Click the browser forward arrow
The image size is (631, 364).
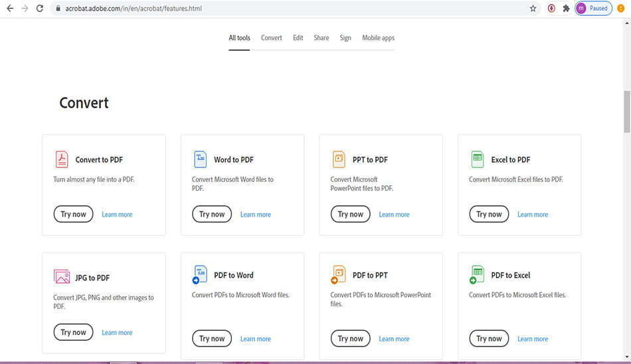(25, 8)
